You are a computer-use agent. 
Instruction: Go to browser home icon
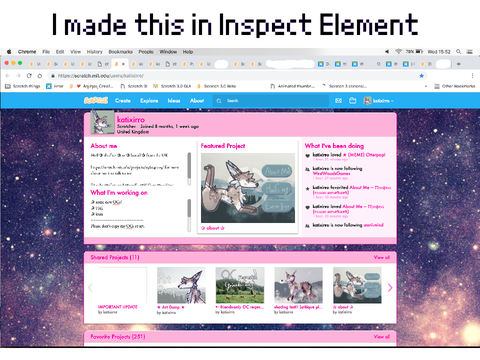40,76
